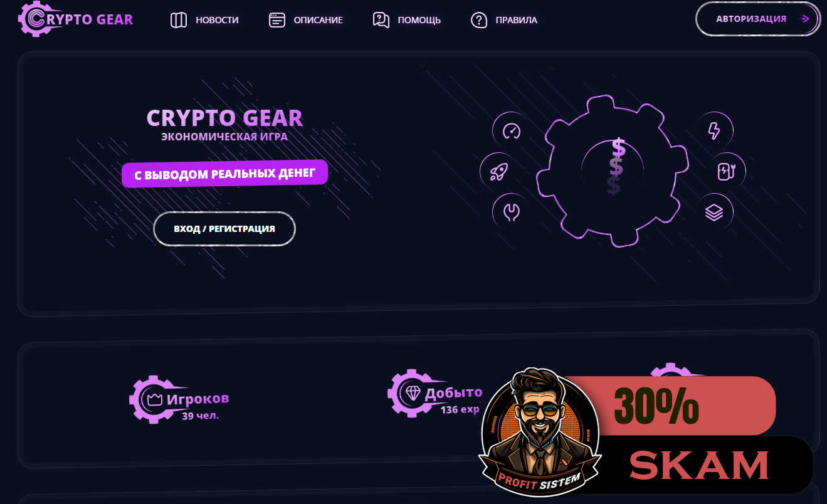Select the stacked layers icon
827x504 pixels.
click(x=714, y=213)
